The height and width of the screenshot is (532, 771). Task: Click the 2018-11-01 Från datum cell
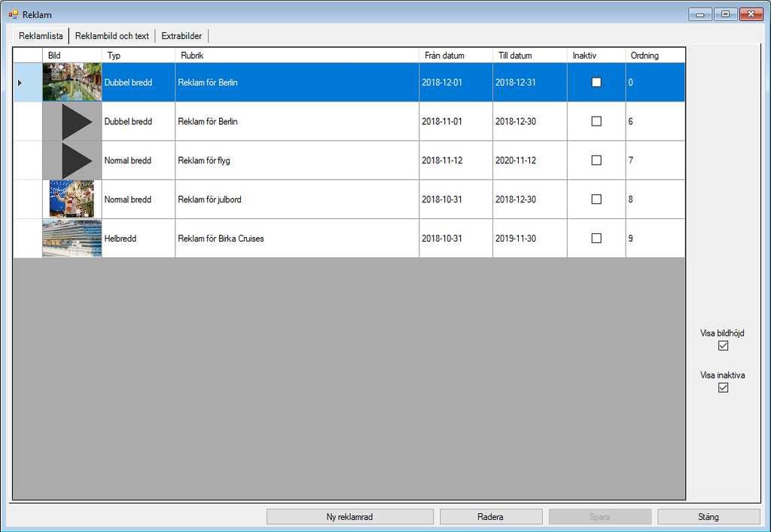pyautogui.click(x=456, y=121)
